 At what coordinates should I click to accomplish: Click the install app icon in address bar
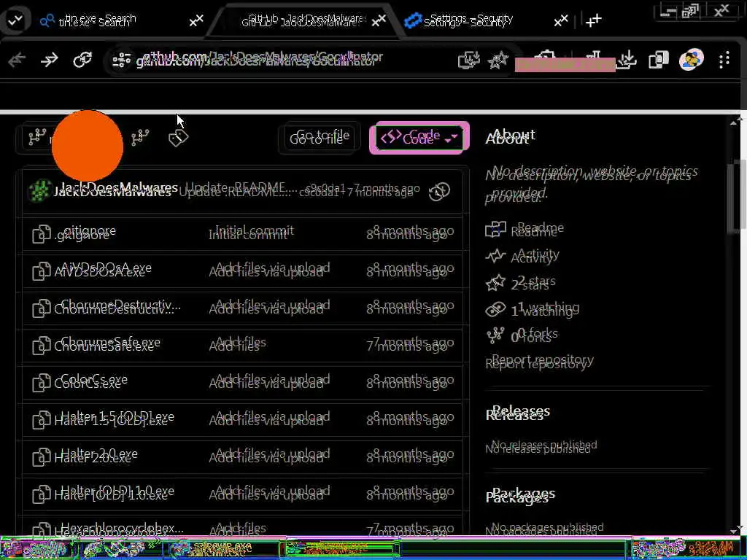(x=468, y=60)
